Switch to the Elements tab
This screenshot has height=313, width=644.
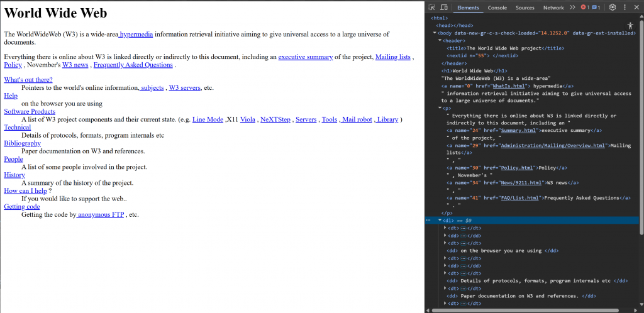coord(468,8)
